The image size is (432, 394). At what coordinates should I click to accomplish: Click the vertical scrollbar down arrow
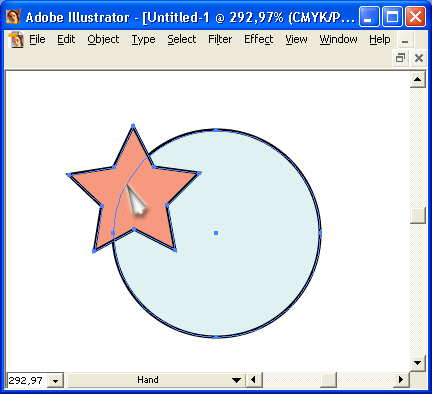(418, 363)
